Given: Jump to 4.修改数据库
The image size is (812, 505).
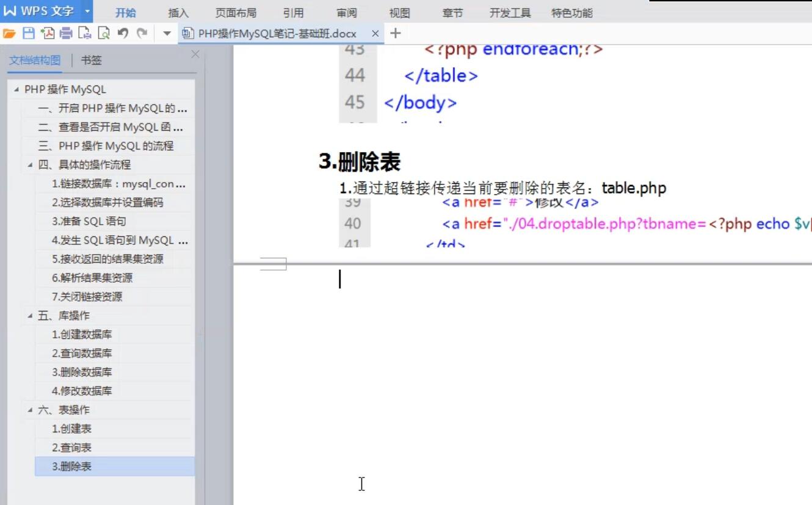Looking at the screenshot, I should [82, 391].
